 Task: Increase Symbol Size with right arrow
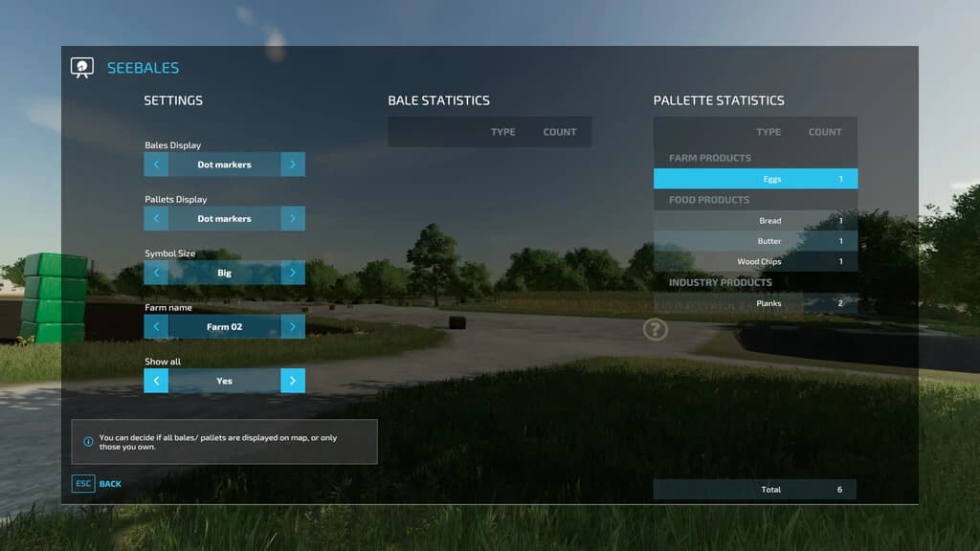pos(293,273)
